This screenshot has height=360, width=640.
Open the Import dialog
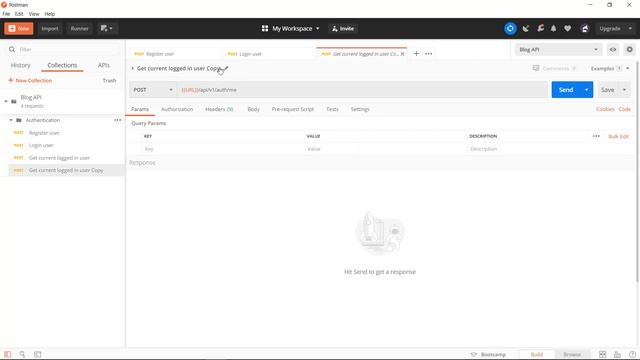50,29
